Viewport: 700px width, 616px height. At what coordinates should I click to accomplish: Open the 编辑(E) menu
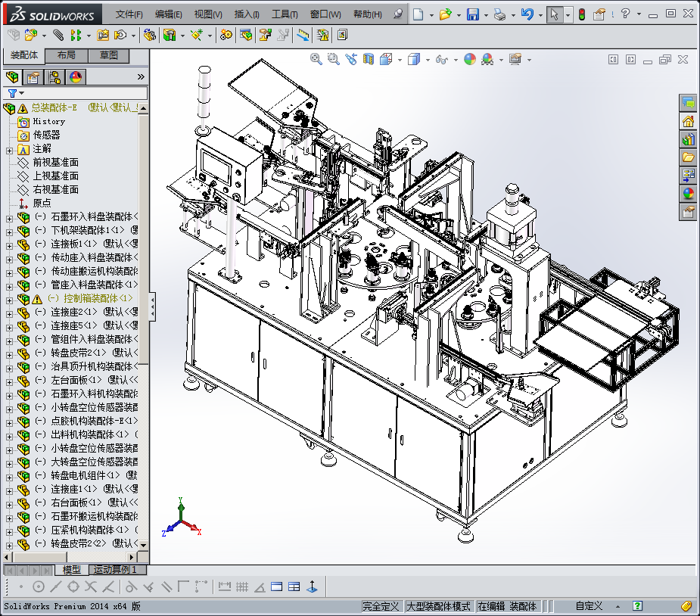(x=168, y=14)
